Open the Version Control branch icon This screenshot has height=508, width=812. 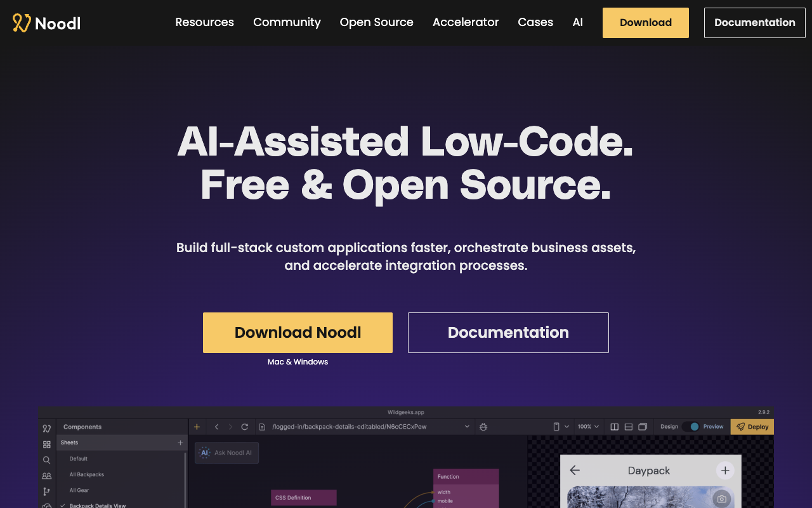tap(46, 491)
